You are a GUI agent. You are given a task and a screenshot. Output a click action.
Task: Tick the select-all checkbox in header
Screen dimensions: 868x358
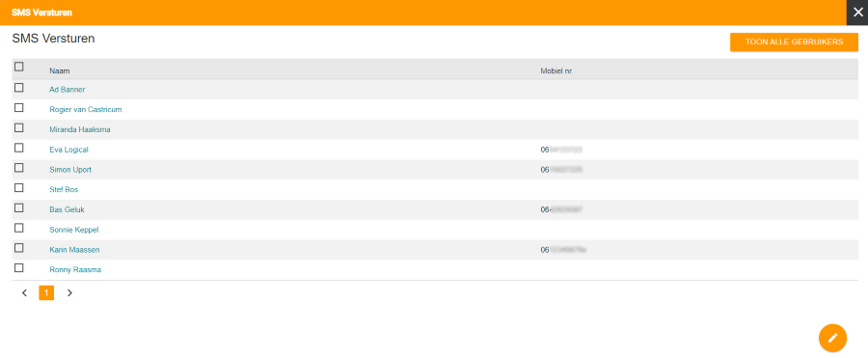coord(19,67)
